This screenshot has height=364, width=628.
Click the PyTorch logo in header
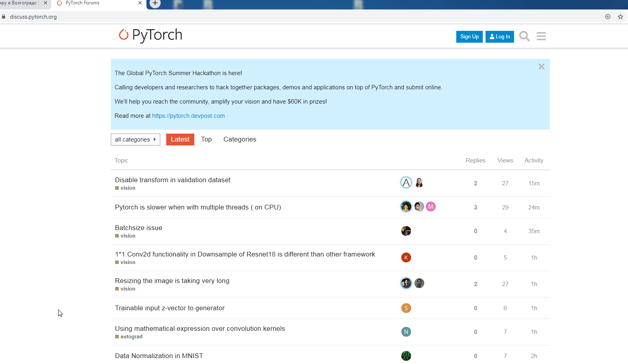[150, 35]
